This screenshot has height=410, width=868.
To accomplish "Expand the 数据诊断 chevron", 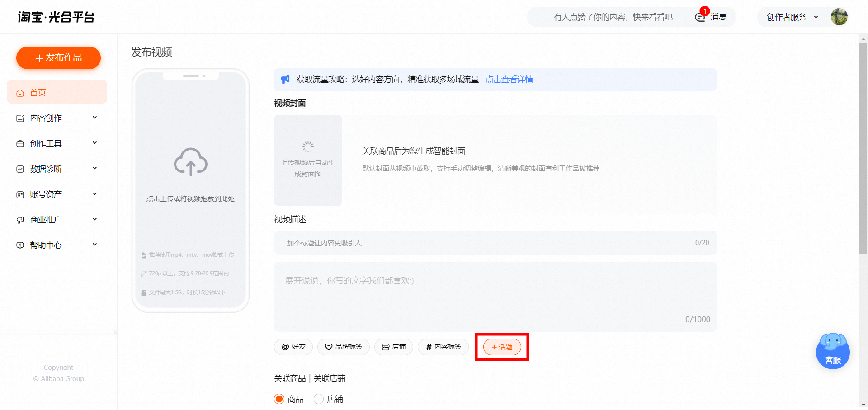I will tap(95, 168).
